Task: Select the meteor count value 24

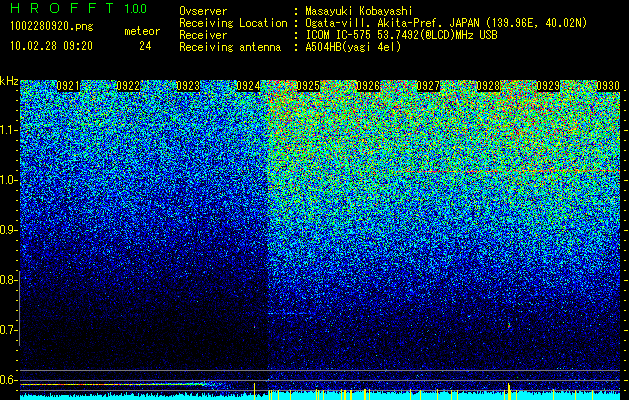Action: click(x=145, y=46)
